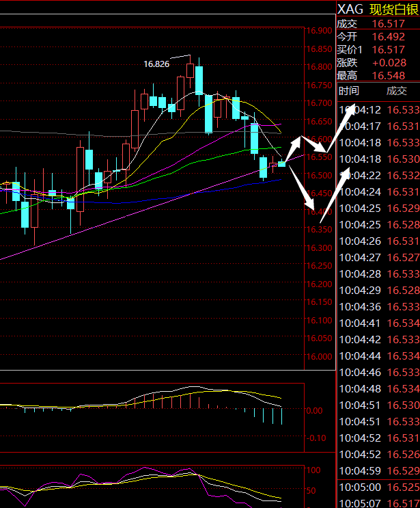The width and height of the screenshot is (420, 508).
Task: Click the 16.200 price axis label
Action: point(320,284)
